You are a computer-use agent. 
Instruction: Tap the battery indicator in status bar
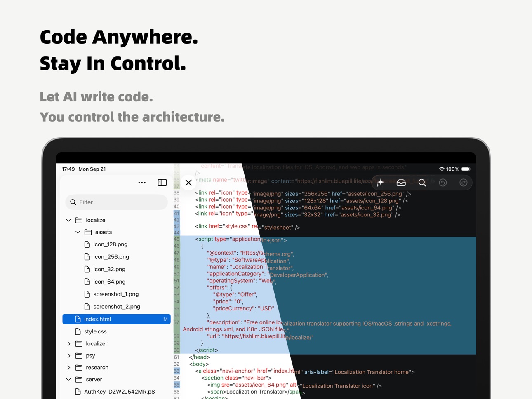(x=466, y=169)
